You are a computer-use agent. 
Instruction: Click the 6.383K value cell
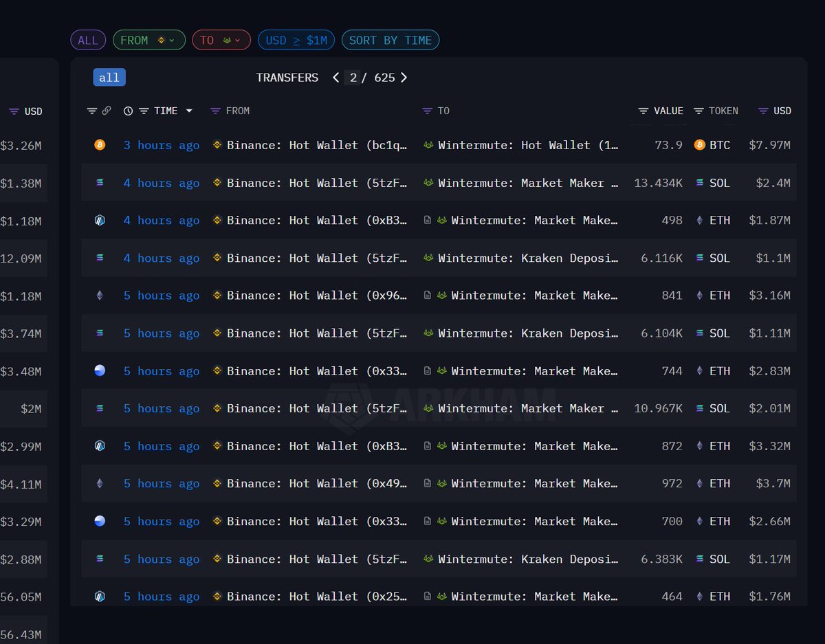pyautogui.click(x=662, y=559)
